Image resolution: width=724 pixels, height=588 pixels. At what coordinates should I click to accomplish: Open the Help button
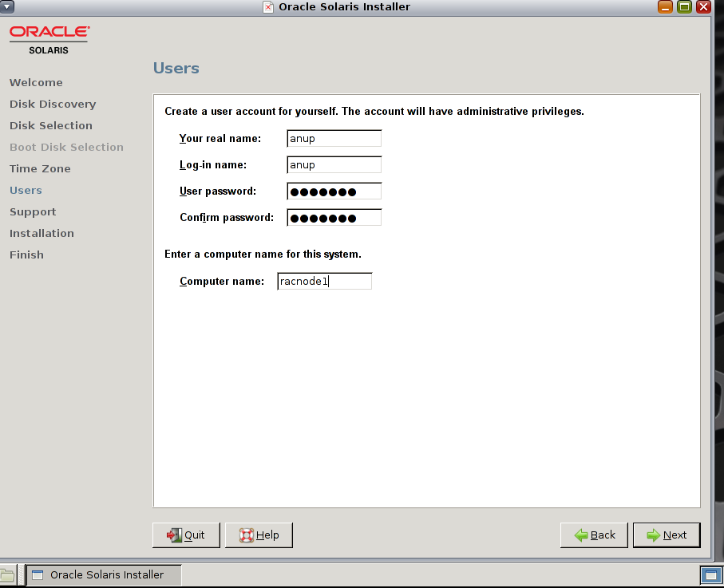pyautogui.click(x=259, y=535)
